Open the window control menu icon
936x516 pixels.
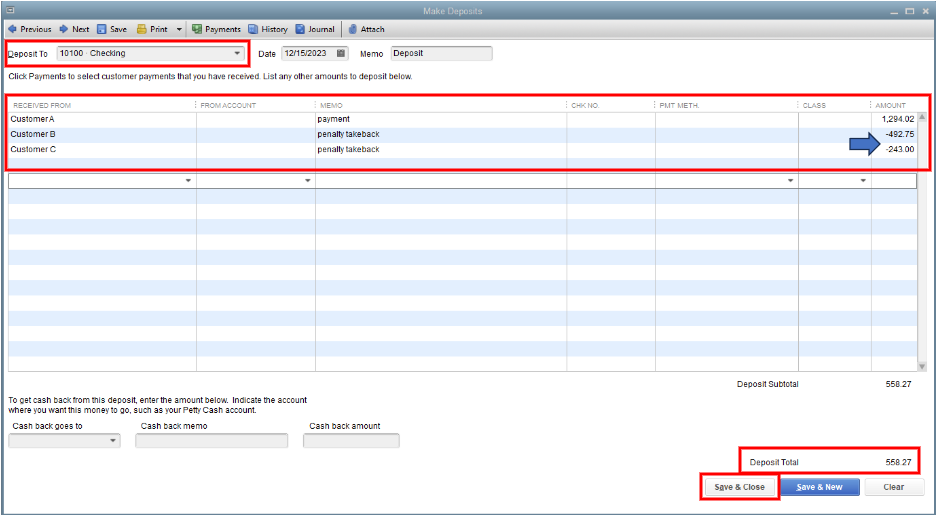point(10,10)
